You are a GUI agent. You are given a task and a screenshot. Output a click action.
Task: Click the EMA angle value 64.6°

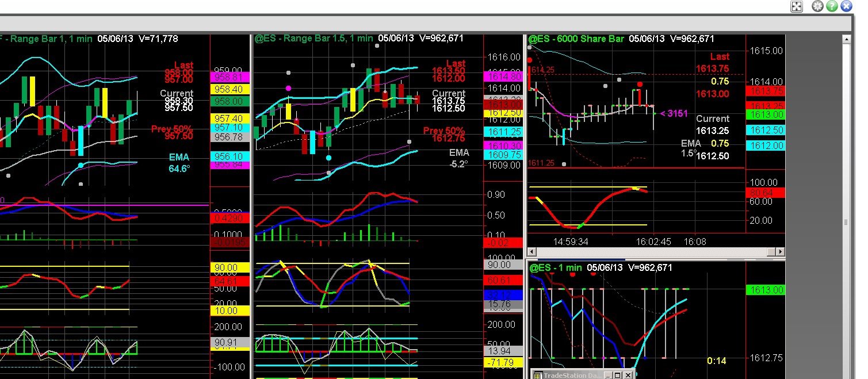[x=179, y=169]
